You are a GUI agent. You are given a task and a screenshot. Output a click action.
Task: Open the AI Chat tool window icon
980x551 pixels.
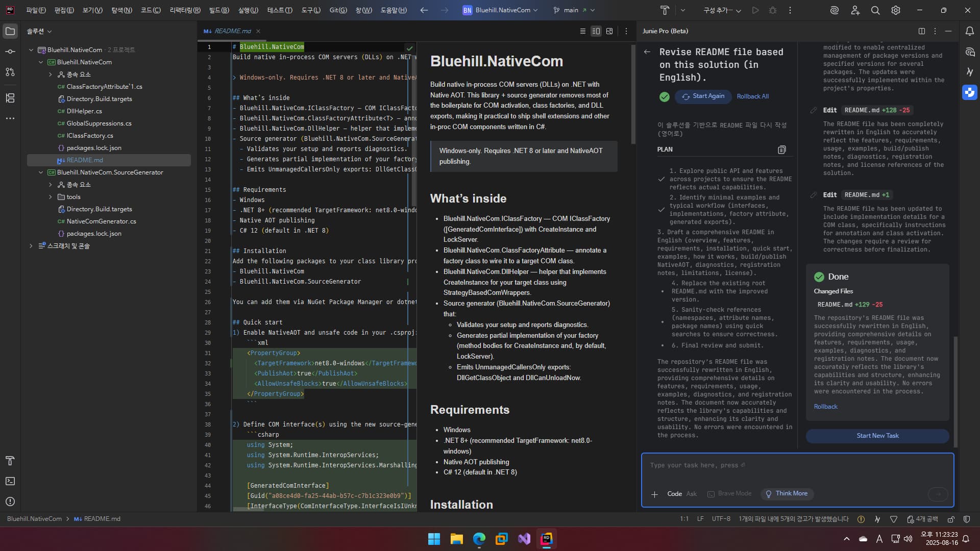click(x=970, y=52)
